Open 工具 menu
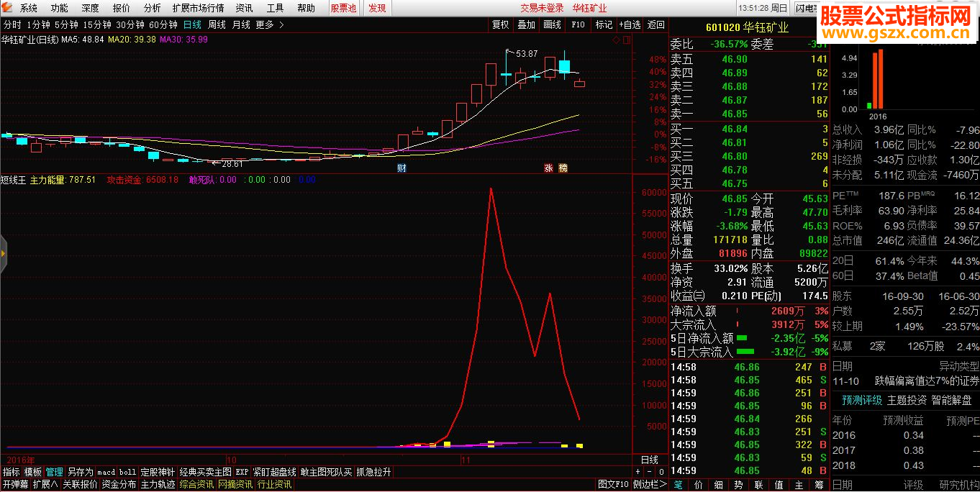 [x=276, y=9]
